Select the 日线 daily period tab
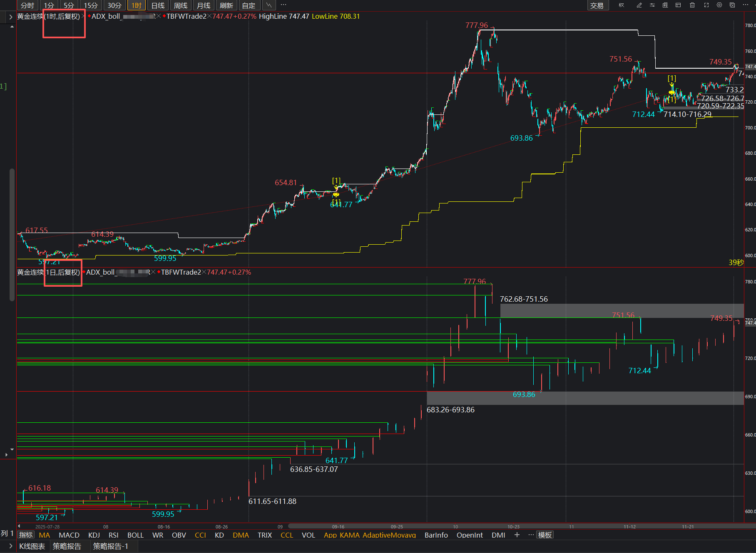Image resolution: width=756 pixels, height=553 pixels. click(x=158, y=5)
